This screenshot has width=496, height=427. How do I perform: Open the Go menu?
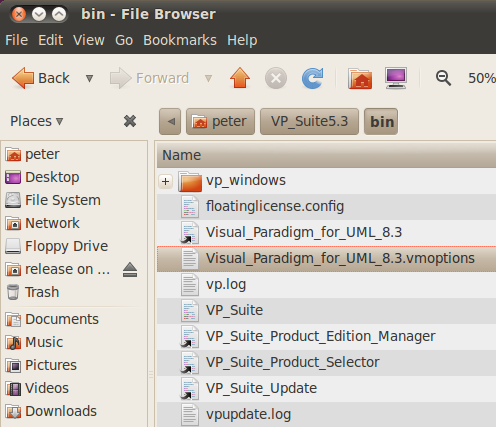(x=124, y=40)
